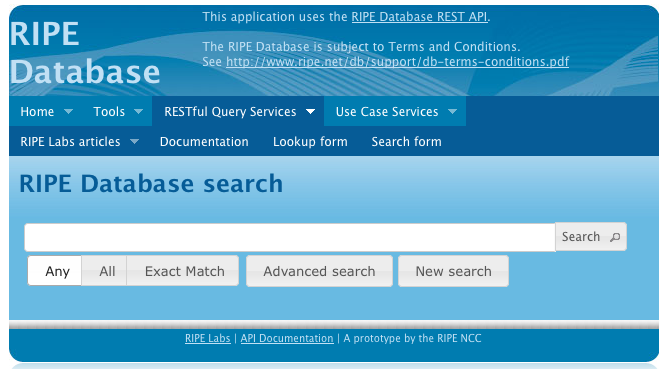Open Advanced search options

point(319,271)
